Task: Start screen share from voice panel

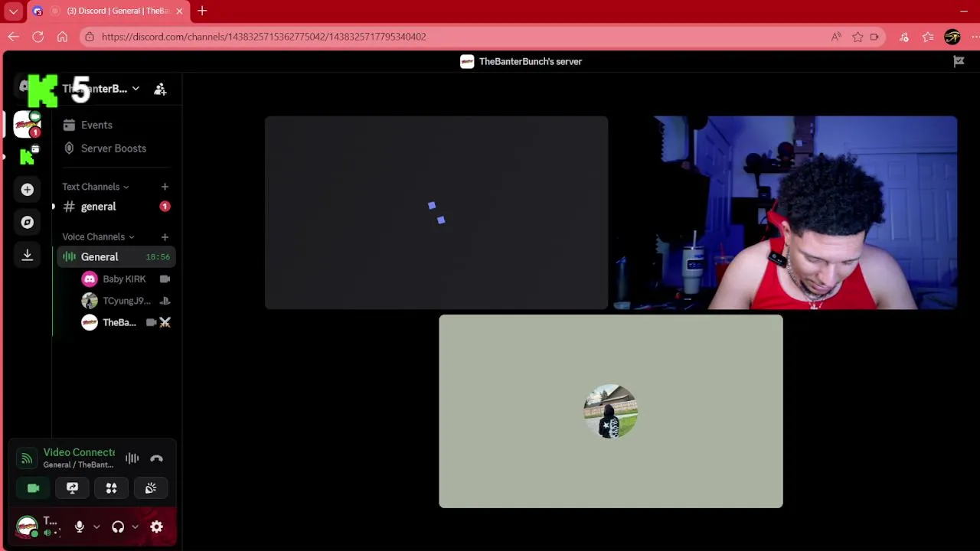Action: 72,488
